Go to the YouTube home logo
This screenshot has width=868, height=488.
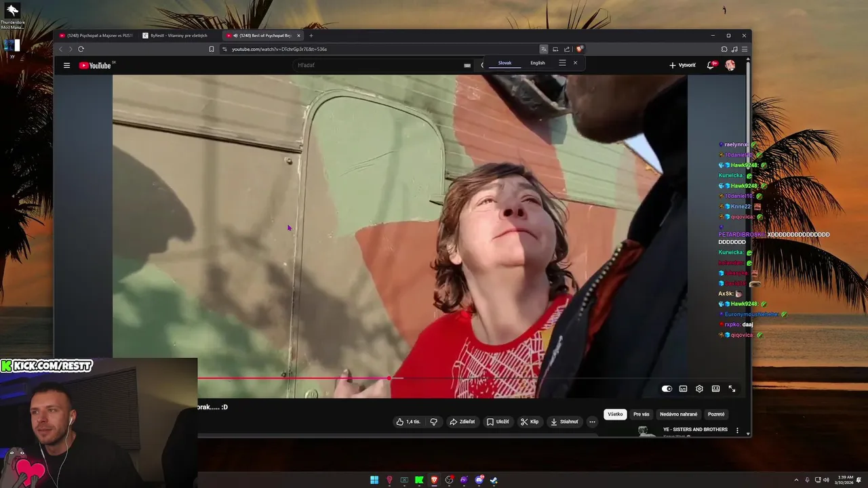[x=95, y=65]
